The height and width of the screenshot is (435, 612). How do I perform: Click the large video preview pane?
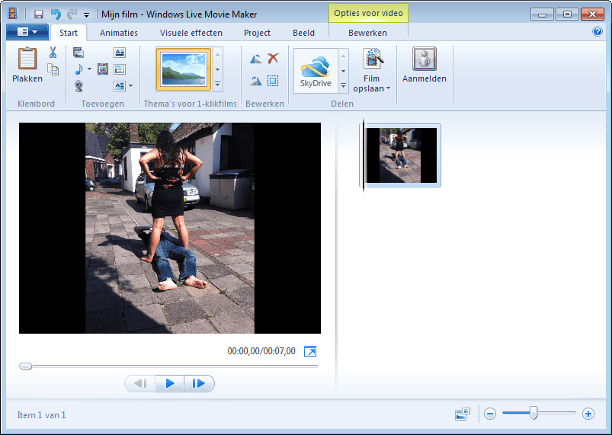pos(170,228)
